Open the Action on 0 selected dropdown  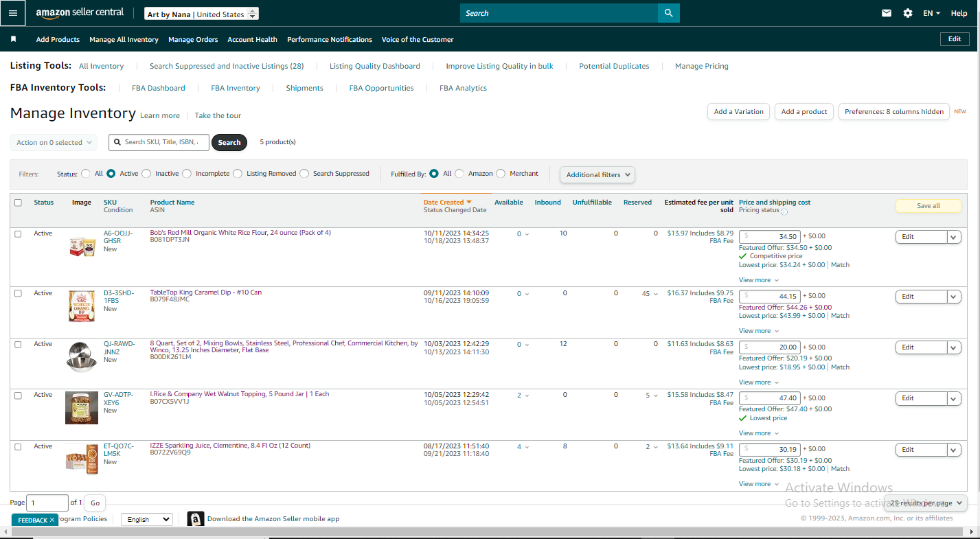tap(54, 142)
